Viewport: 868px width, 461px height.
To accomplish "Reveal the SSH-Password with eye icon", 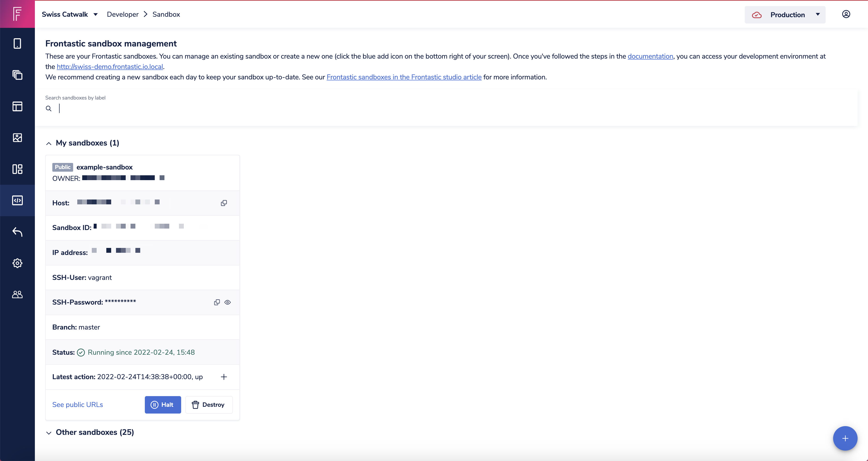I will [228, 302].
